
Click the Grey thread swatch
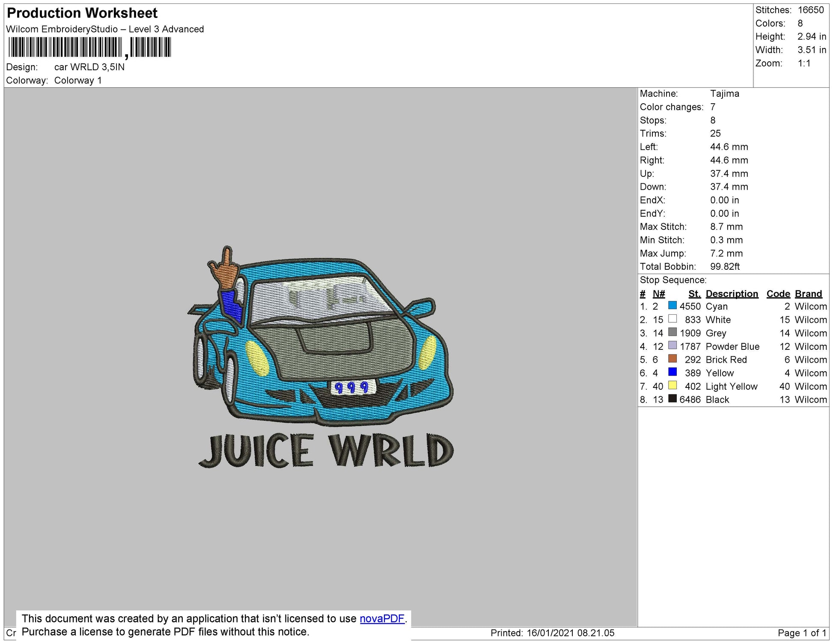click(x=672, y=333)
